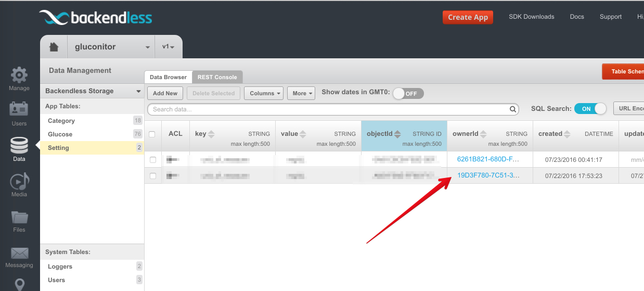Viewport: 644px width, 291px height.
Task: Click the Backendless logo
Action: (96, 17)
